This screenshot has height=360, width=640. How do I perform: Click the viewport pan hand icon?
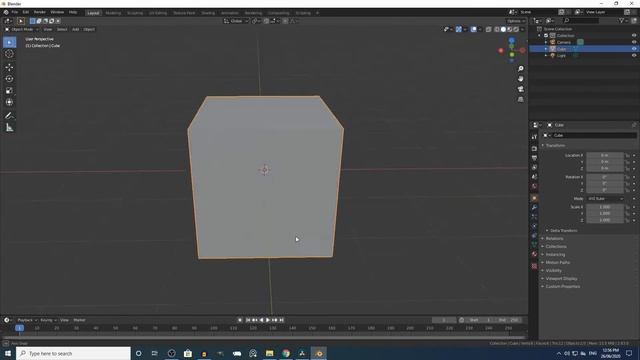pyautogui.click(x=520, y=79)
